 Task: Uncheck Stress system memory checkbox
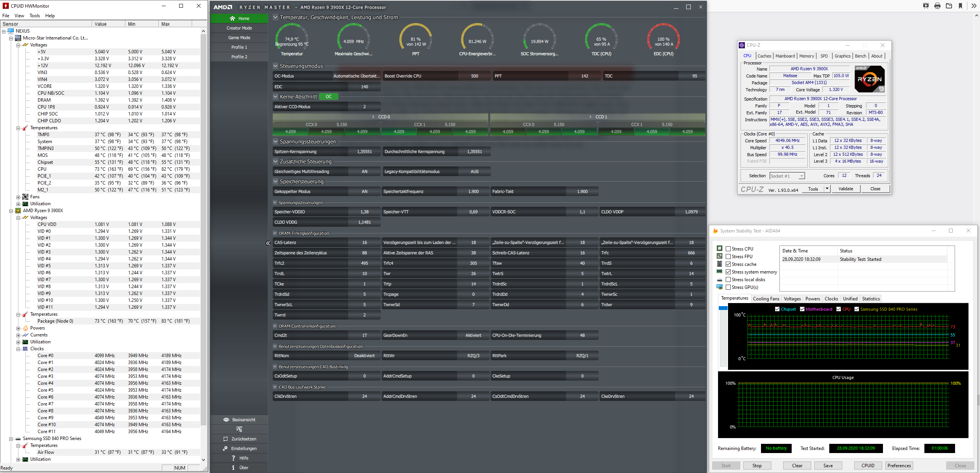click(x=728, y=272)
